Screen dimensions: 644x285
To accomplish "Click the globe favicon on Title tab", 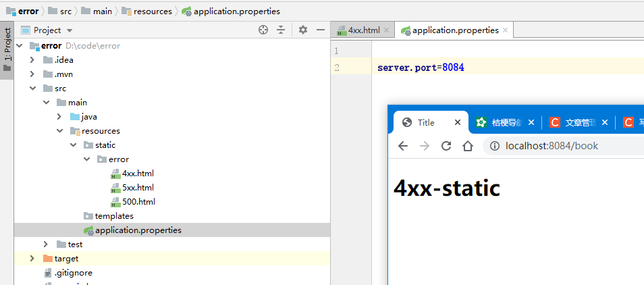I will click(x=407, y=122).
